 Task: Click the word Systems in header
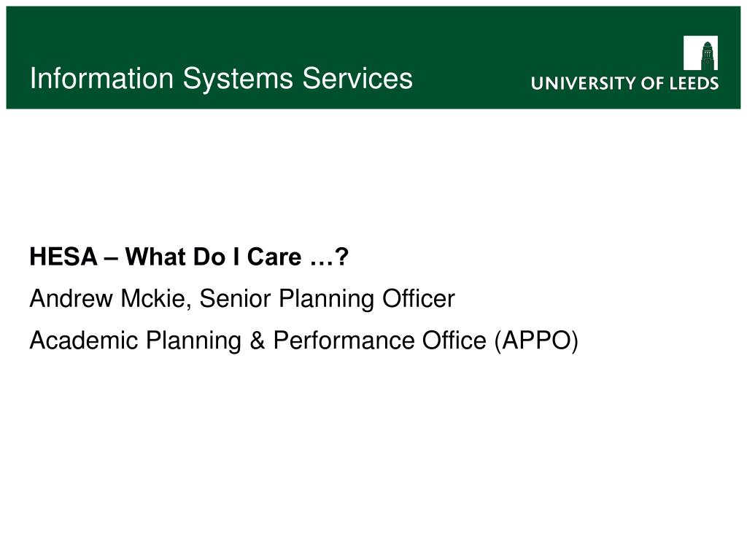[238, 79]
